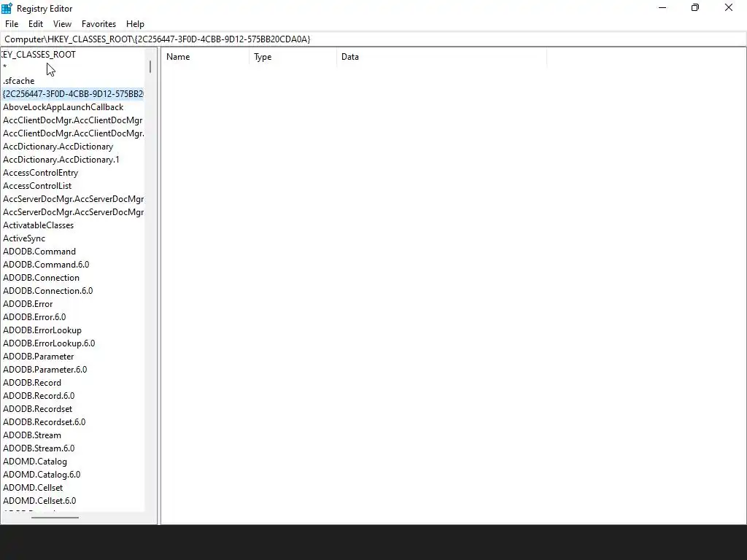The height and width of the screenshot is (560, 747).
Task: Open the View menu
Action: [x=62, y=24]
